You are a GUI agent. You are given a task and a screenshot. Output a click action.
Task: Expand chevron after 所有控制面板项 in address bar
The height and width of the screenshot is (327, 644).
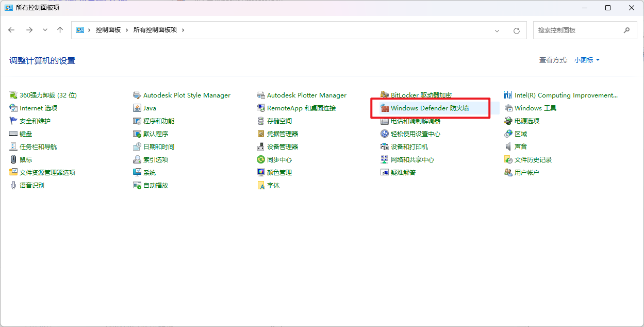[x=183, y=30]
